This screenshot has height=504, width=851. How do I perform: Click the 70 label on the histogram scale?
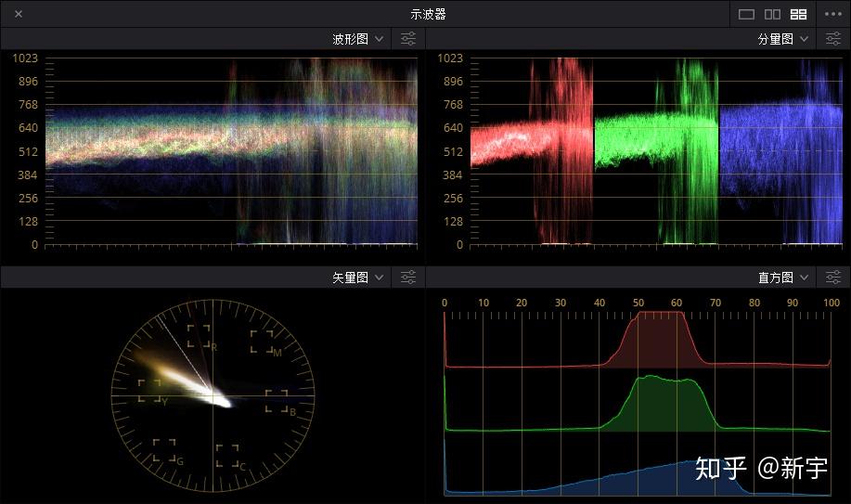716,303
